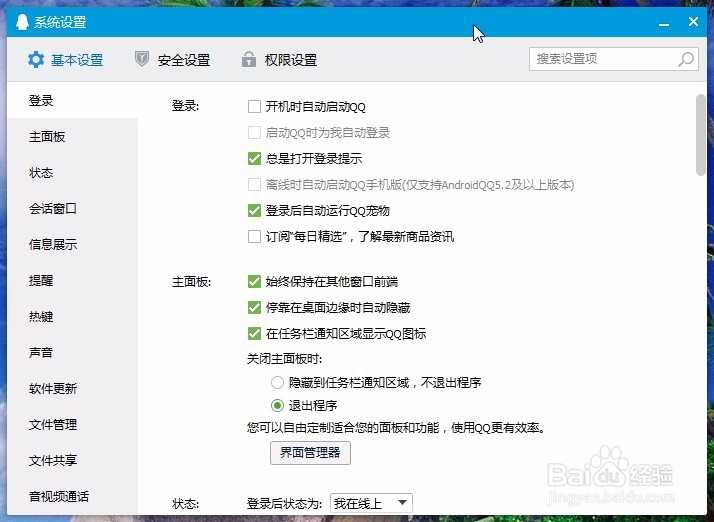This screenshot has width=714, height=522.
Task: Click the settings vertical scrollbar thumb
Action: 701,134
